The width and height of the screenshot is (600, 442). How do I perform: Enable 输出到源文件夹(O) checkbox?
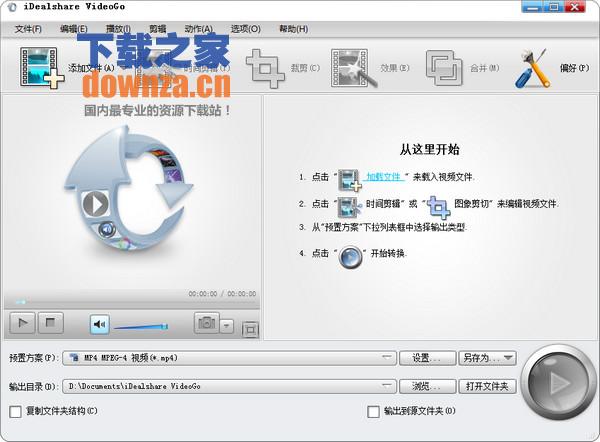(x=373, y=412)
